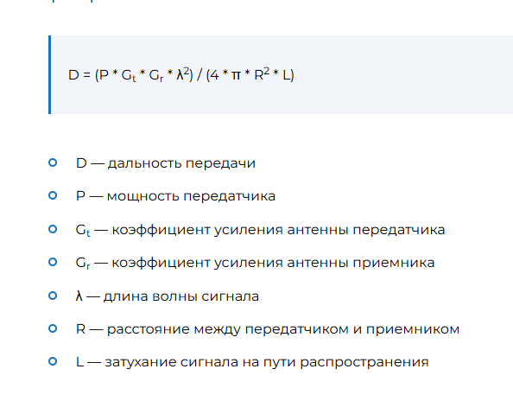This screenshot has width=513, height=420.
Task: Click the bullet marker beside L — затухание сигнала
Action: pos(53,361)
